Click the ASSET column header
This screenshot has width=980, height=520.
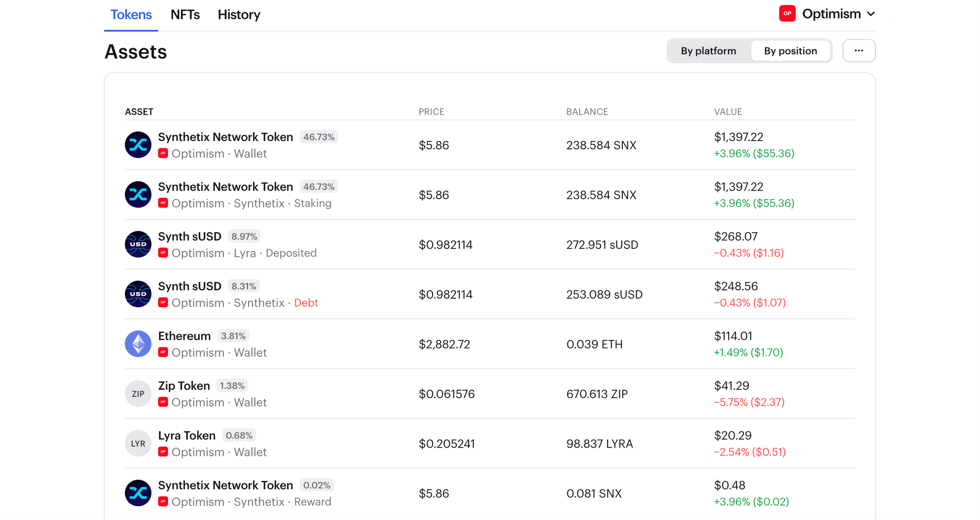pyautogui.click(x=139, y=112)
